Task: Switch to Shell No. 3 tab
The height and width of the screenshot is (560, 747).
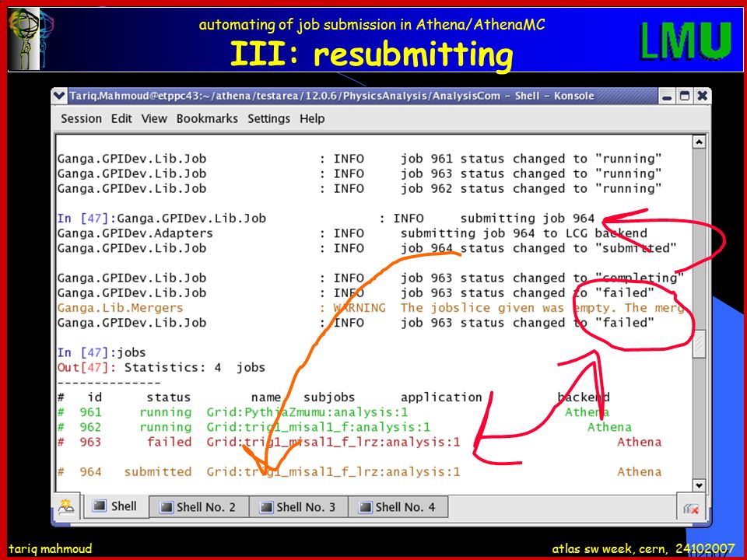Action: (x=299, y=507)
